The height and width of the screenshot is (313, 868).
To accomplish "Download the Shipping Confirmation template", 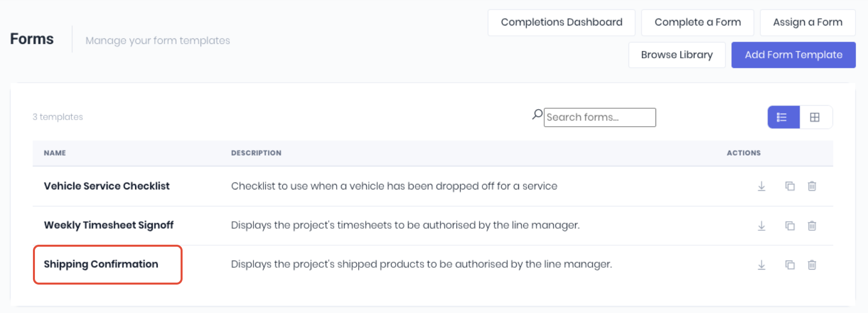I will (761, 265).
